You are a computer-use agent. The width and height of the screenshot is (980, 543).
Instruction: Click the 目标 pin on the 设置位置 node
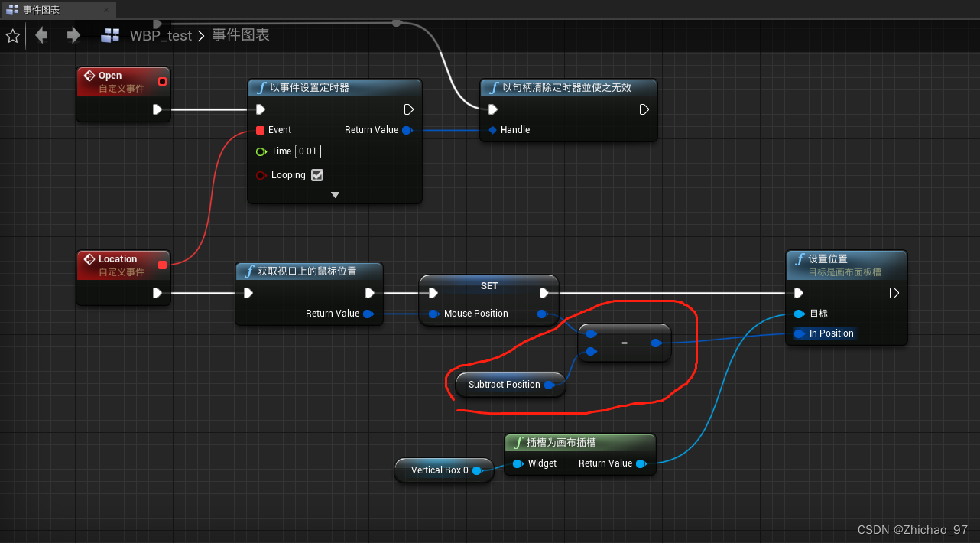tap(797, 313)
